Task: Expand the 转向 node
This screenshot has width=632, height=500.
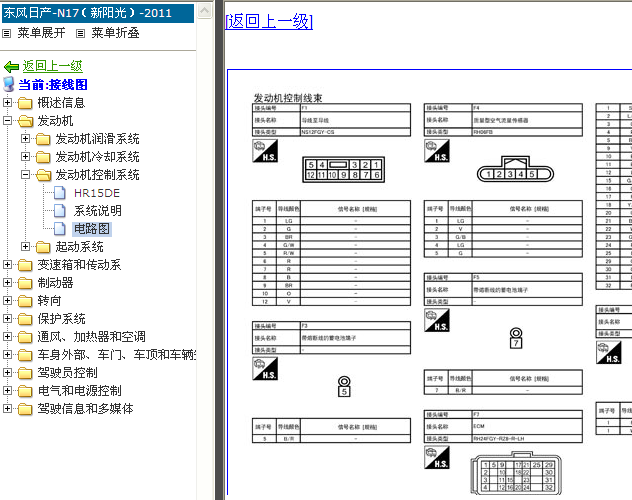Action: (x=7, y=300)
